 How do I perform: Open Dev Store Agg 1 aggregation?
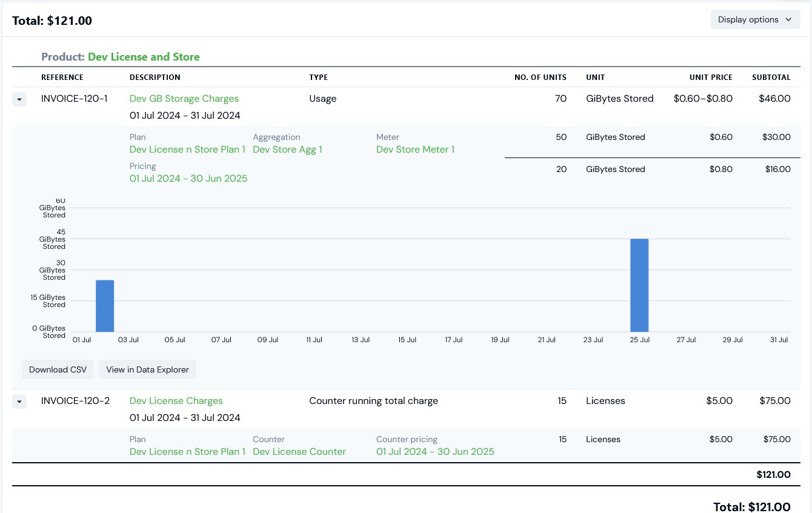pos(287,150)
